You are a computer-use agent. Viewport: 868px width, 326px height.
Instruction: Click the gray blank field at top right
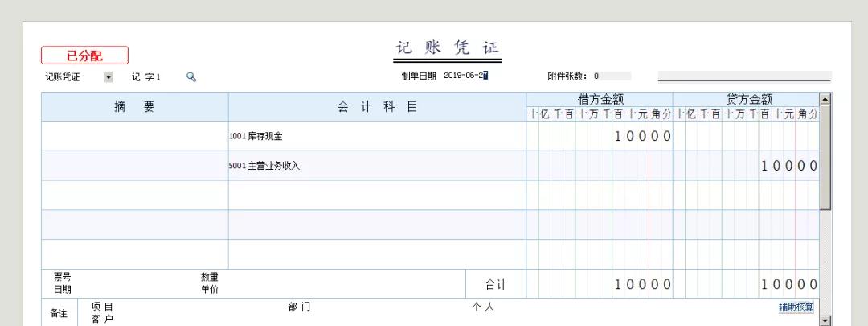point(744,77)
